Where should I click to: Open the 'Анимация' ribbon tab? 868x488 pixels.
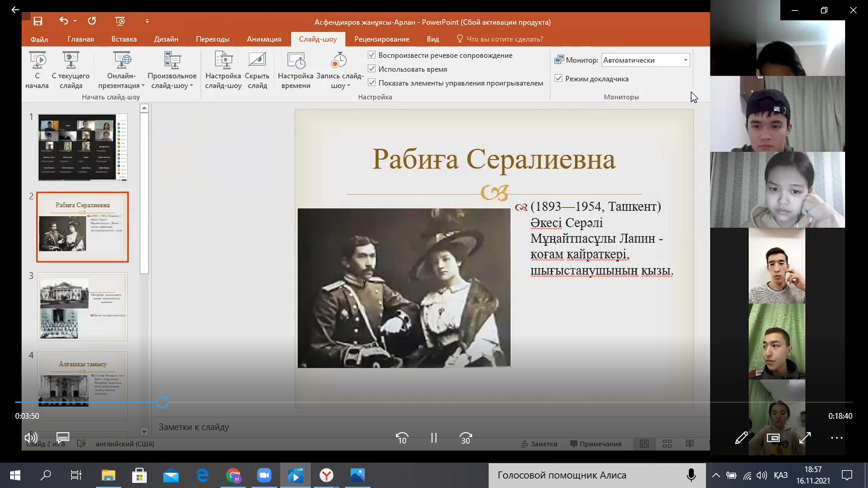[264, 39]
